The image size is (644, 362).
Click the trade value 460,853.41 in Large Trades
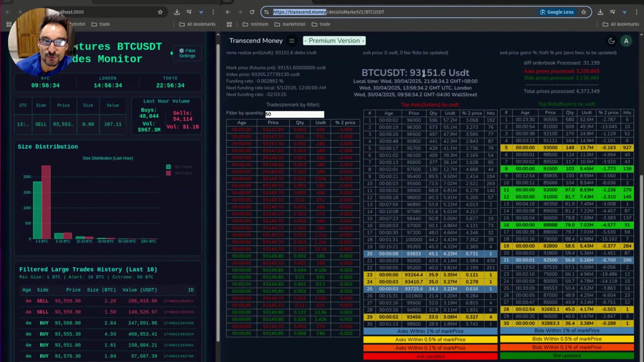point(143,334)
